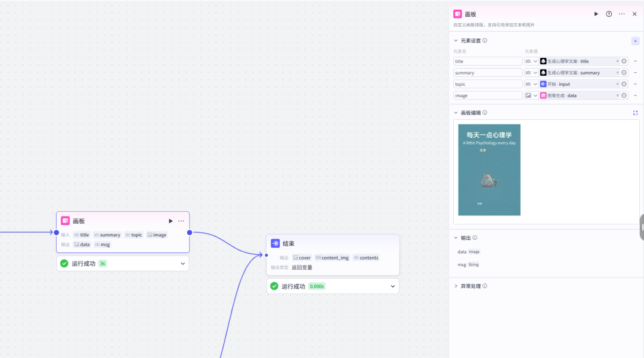Click cover output tag on 结束 node
This screenshot has height=358, width=644.
tap(302, 258)
